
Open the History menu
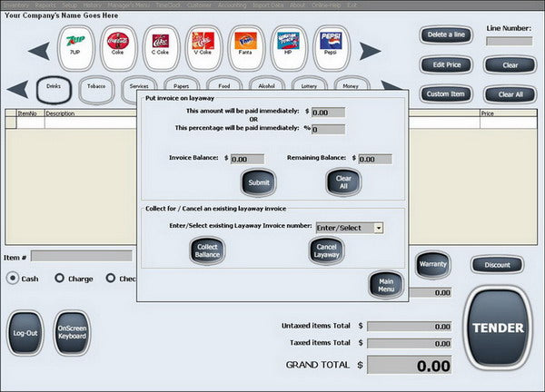92,5
